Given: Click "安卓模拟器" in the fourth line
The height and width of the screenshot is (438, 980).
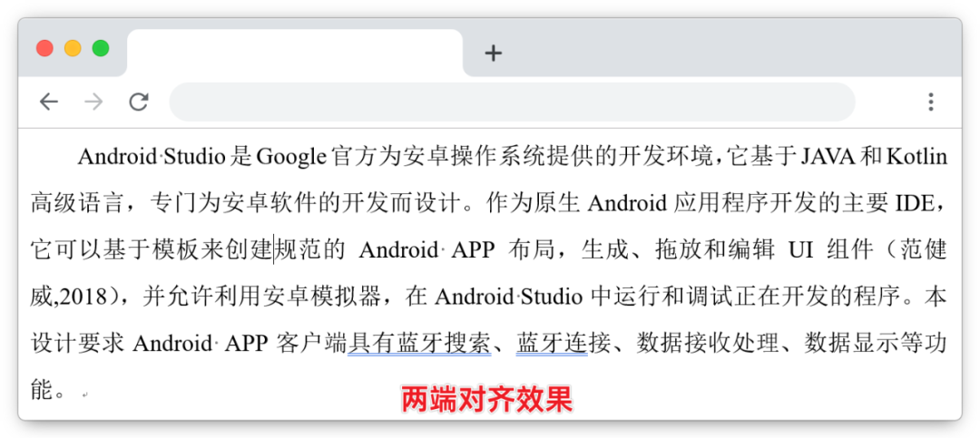Looking at the screenshot, I should coord(320,297).
